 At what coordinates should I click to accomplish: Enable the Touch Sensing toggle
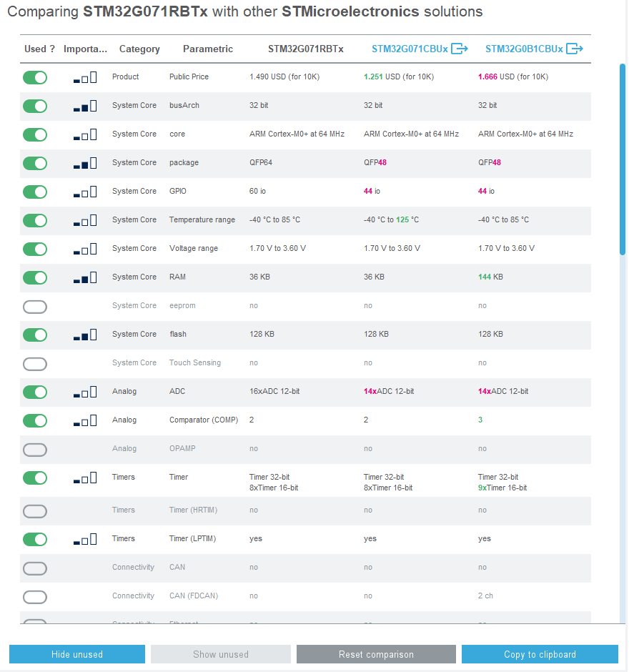click(35, 364)
